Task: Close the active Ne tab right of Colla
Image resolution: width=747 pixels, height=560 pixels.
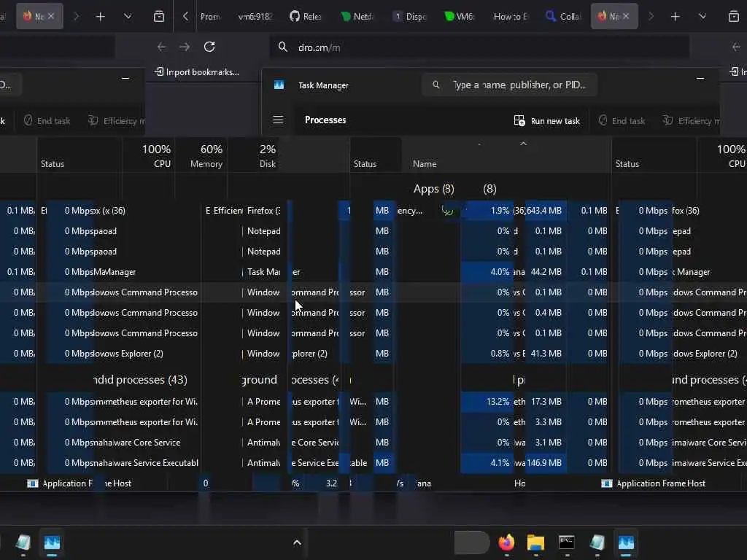Action: pyautogui.click(x=626, y=16)
